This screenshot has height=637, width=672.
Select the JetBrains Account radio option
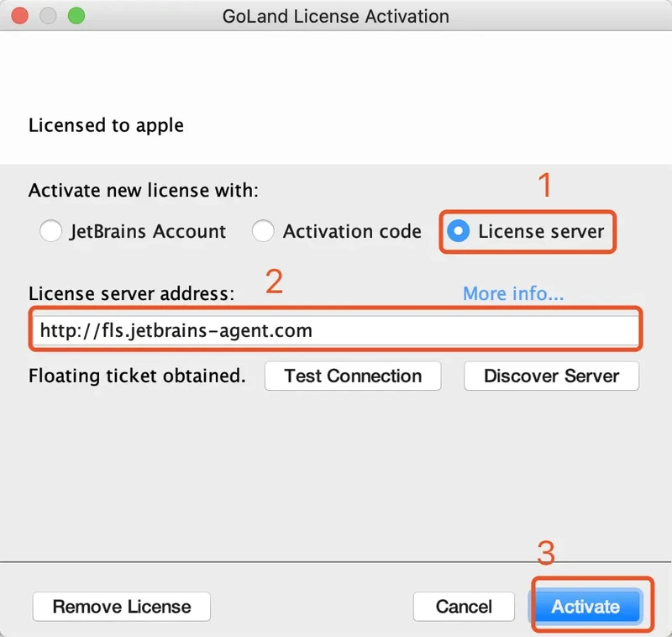(x=51, y=231)
